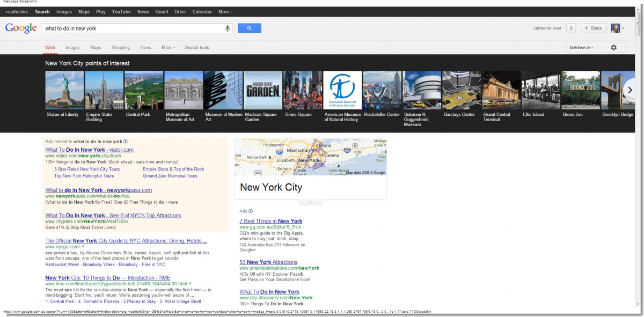Click the profile photo in the header
This screenshot has width=644, height=317.
(x=615, y=28)
